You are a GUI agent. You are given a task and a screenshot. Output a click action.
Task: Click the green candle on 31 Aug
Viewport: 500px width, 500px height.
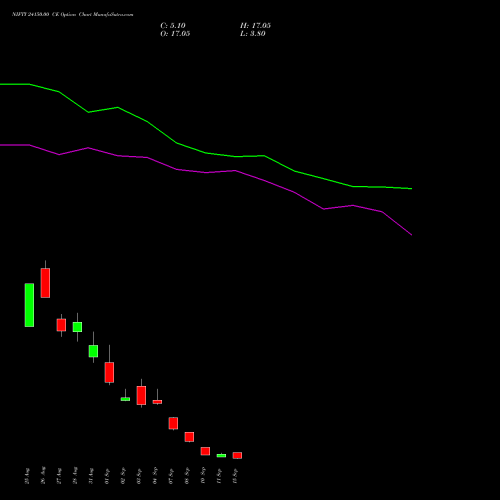pyautogui.click(x=93, y=351)
